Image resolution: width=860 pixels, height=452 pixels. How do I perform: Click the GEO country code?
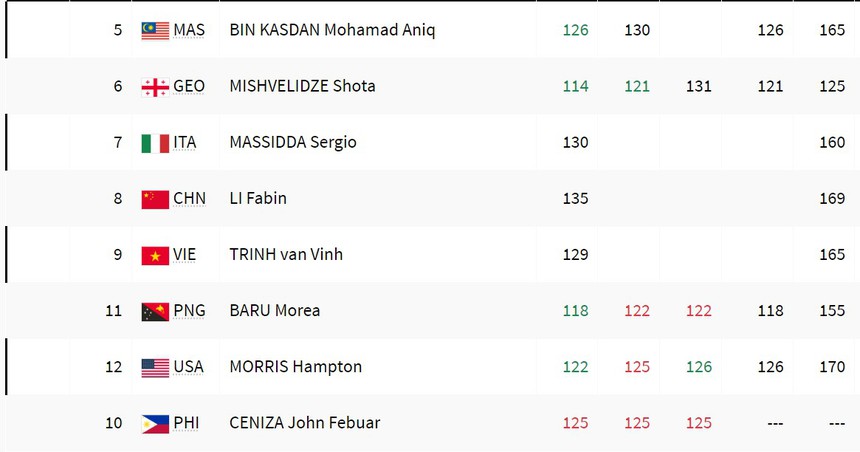pos(189,86)
